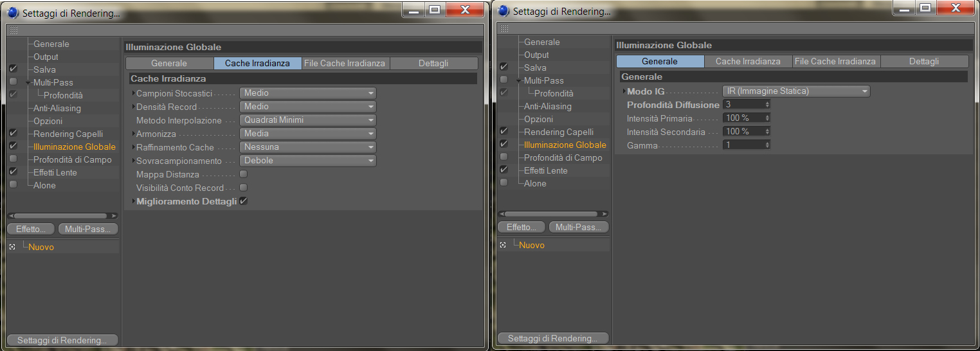Enable Multi-Pass checkbox in left window
Viewport: 980px width, 351px height.
14,82
